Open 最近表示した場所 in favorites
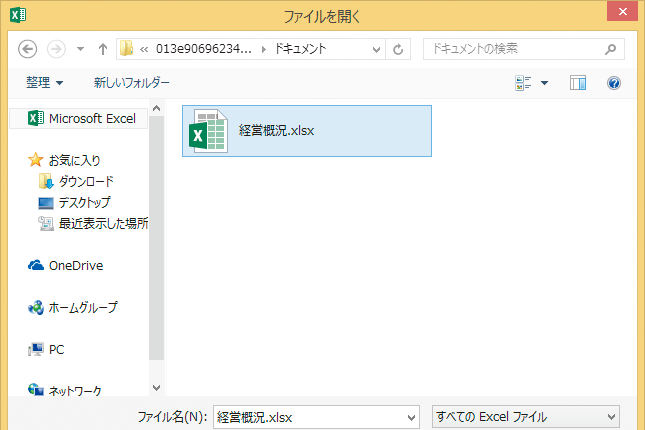 (93, 223)
